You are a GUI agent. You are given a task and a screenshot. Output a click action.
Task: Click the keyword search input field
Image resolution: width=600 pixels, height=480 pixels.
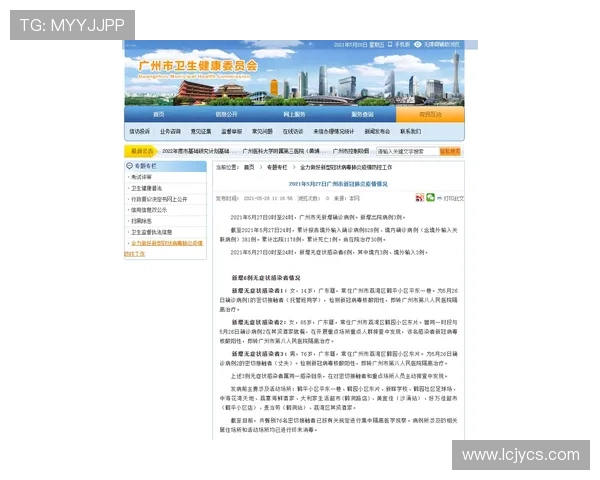[x=408, y=152]
